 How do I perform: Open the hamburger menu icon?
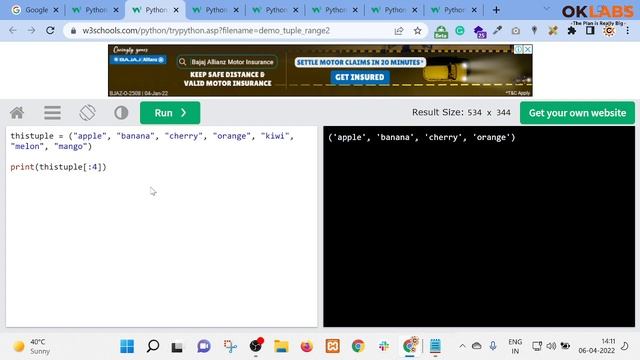point(52,113)
